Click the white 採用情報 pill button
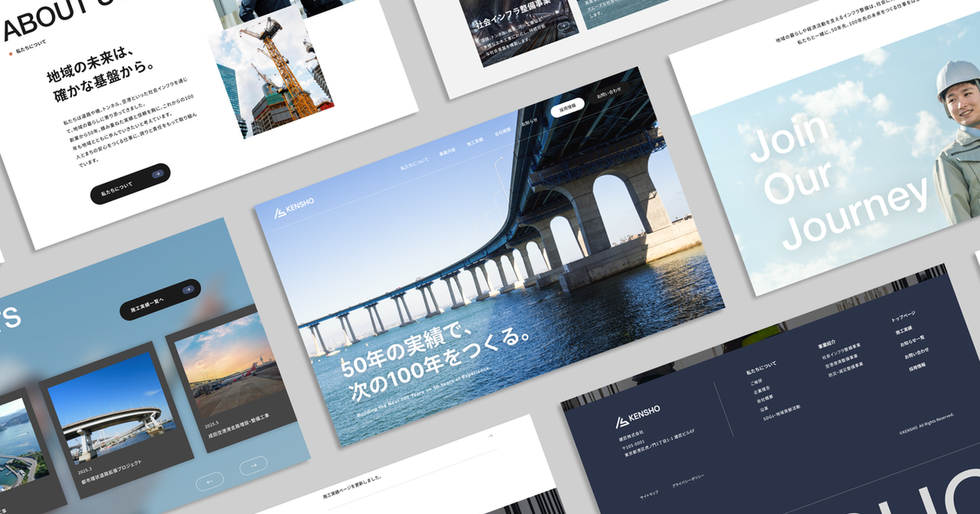This screenshot has width=980, height=514. (568, 109)
